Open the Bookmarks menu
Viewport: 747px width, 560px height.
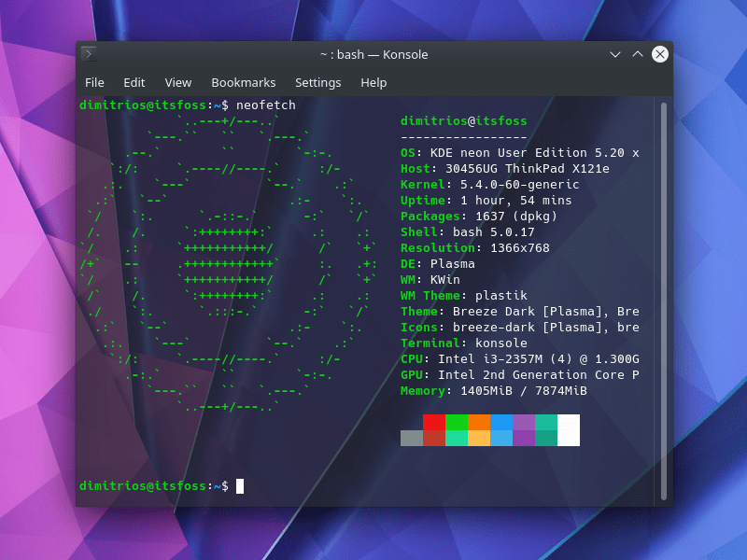244,82
